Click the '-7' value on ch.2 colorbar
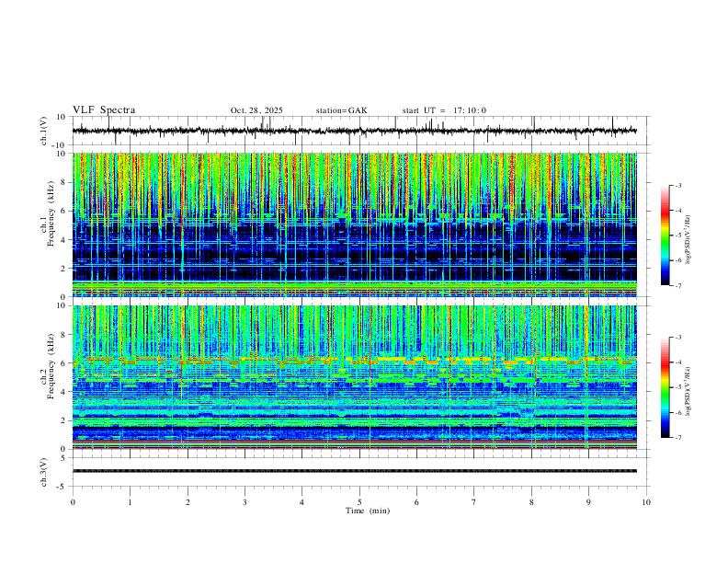Viewport: 728px width, 563px height. pos(677,438)
